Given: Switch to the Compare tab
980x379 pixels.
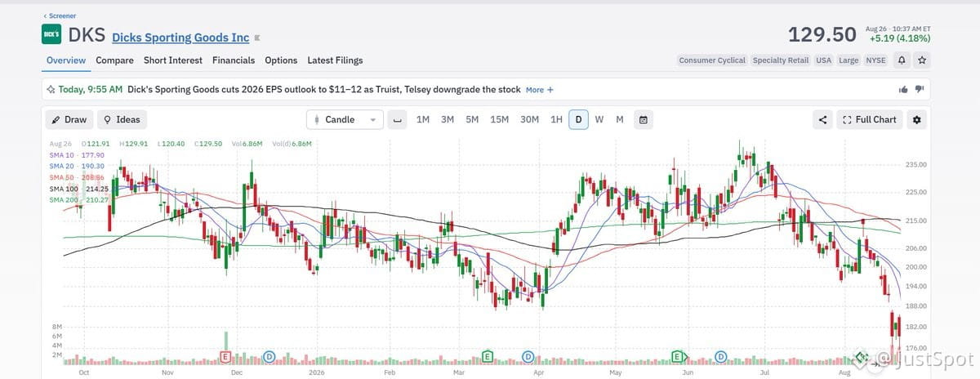Looking at the screenshot, I should (x=114, y=60).
